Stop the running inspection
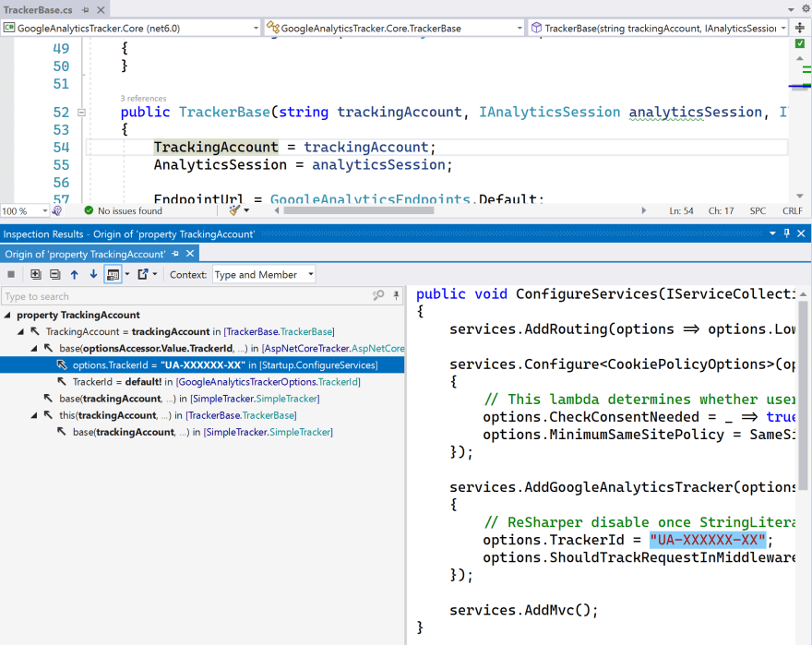Viewport: 812px width, 645px height. (11, 275)
